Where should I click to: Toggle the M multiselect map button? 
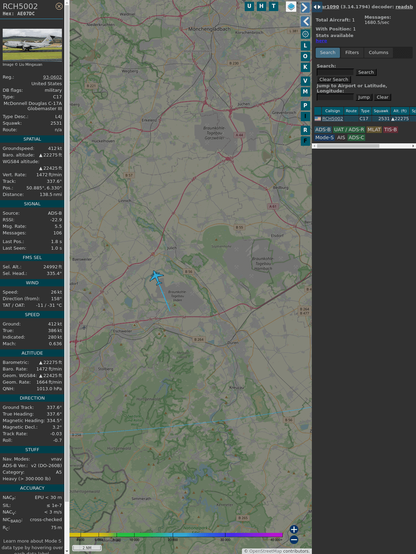(305, 92)
